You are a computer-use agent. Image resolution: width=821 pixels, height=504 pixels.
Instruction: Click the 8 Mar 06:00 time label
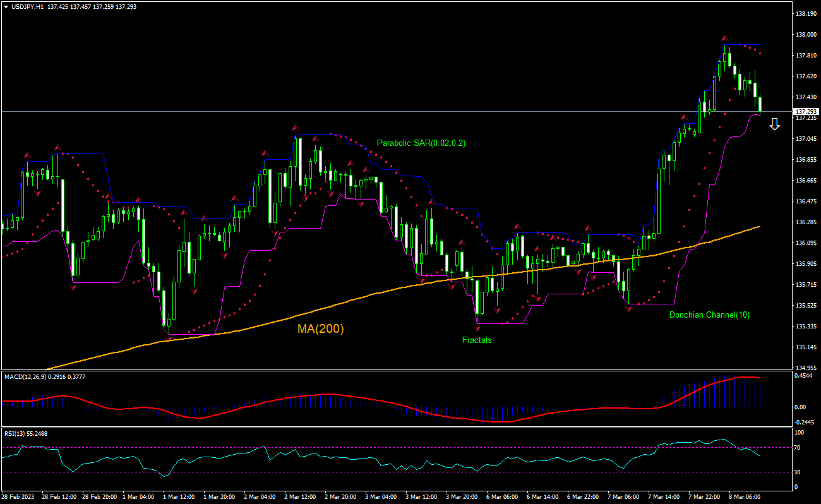[x=746, y=497]
